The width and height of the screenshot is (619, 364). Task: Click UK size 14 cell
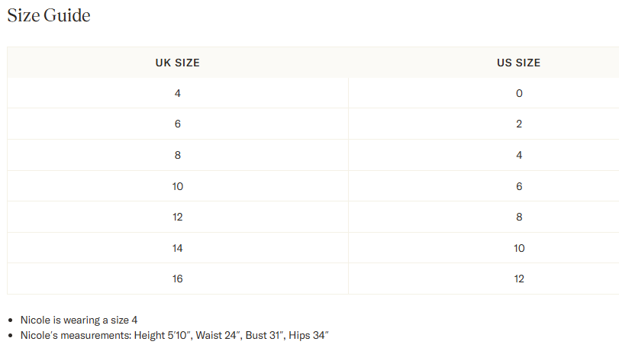(x=178, y=248)
